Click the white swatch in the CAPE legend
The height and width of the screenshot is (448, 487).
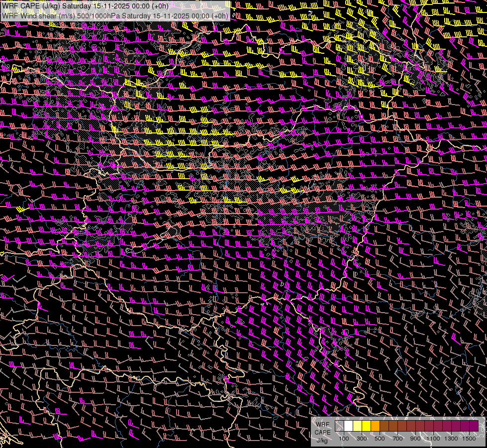pos(349,426)
